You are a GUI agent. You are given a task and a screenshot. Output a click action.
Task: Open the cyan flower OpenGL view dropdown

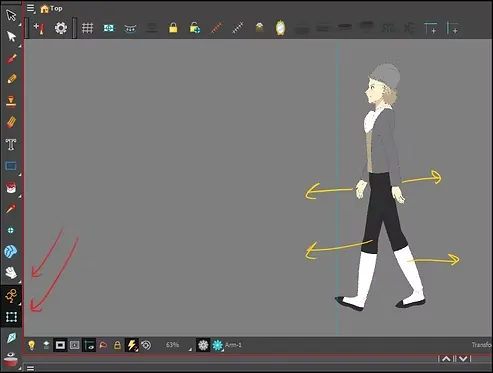click(x=218, y=345)
